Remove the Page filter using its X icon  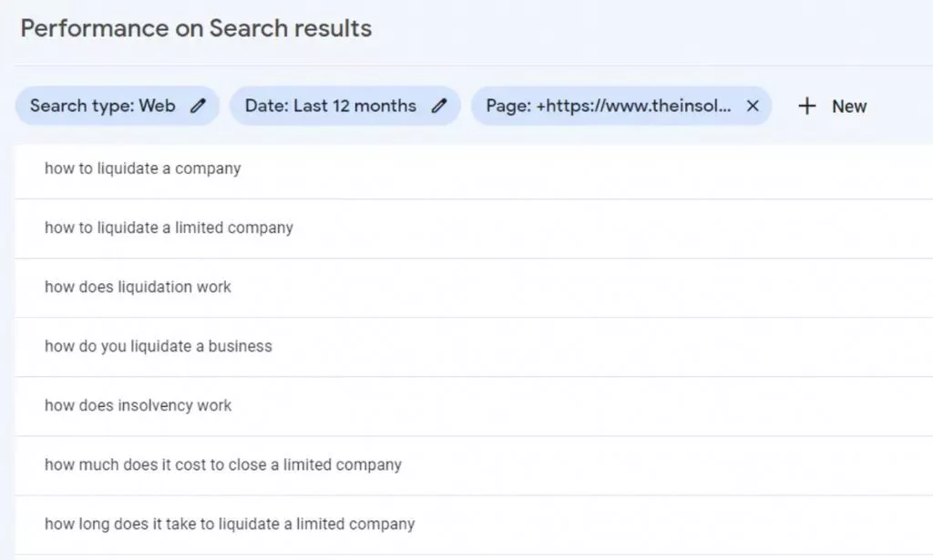point(753,106)
